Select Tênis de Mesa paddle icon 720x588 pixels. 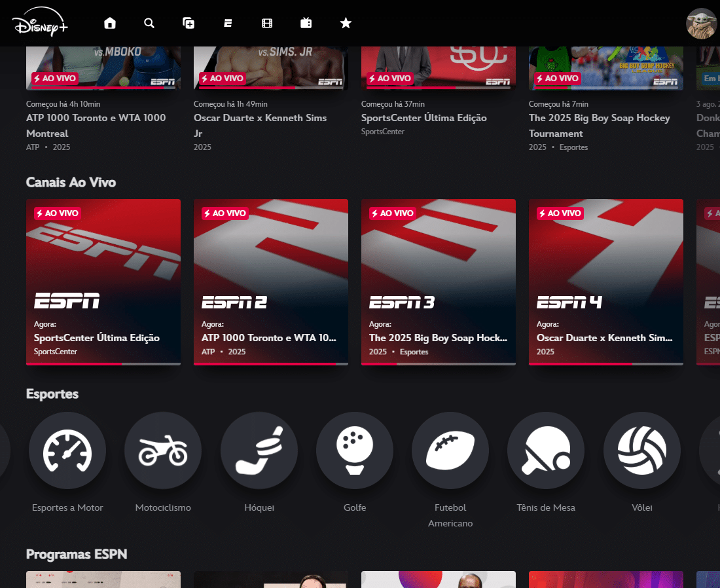pos(546,450)
